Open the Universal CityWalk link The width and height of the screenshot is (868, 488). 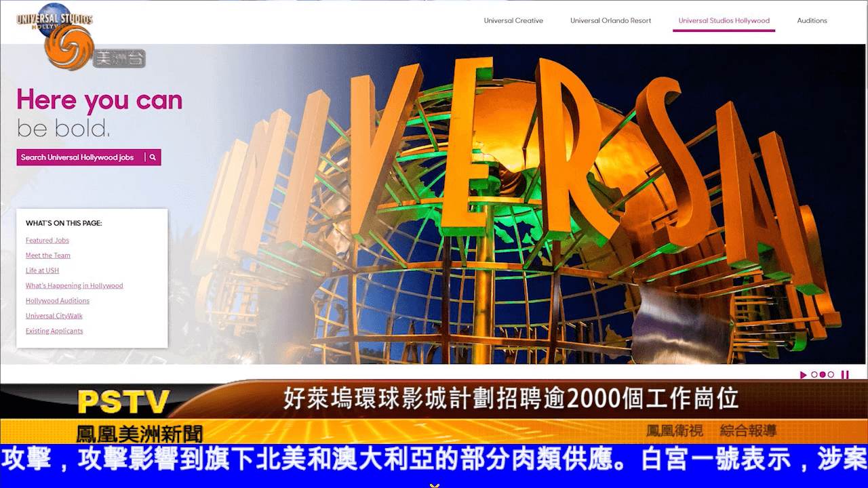pos(54,316)
